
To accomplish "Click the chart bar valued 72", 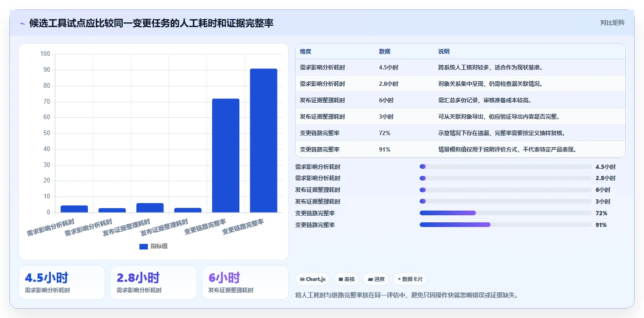I will tap(226, 156).
